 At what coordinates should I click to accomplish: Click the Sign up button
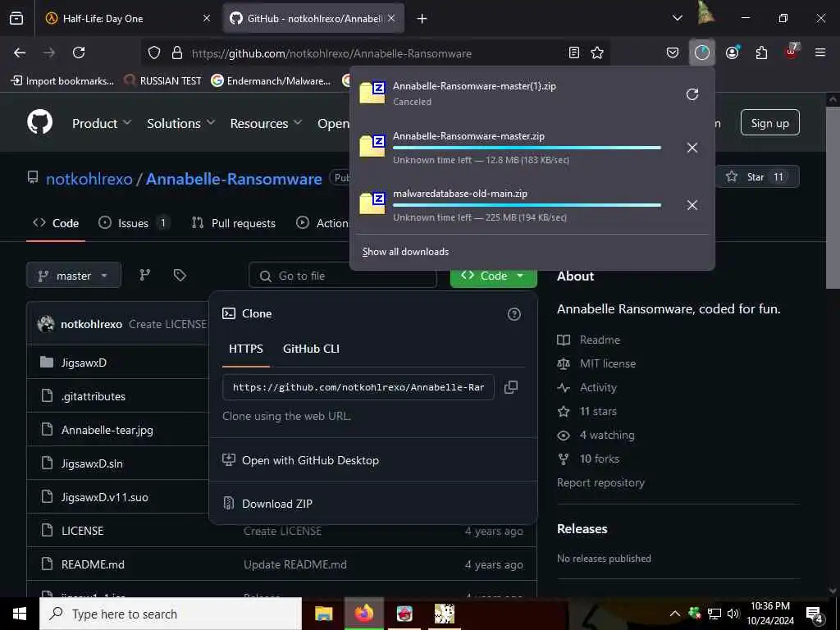[x=769, y=123]
